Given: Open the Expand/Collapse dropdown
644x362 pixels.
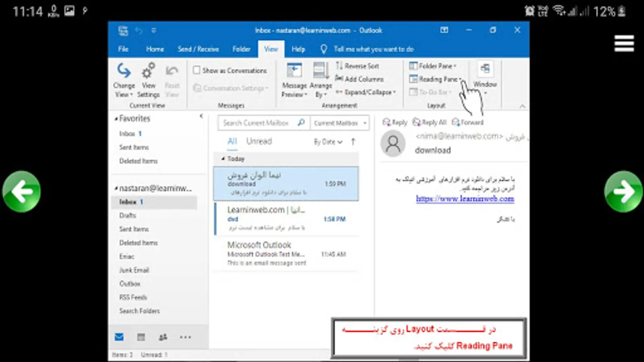Looking at the screenshot, I should coord(365,92).
